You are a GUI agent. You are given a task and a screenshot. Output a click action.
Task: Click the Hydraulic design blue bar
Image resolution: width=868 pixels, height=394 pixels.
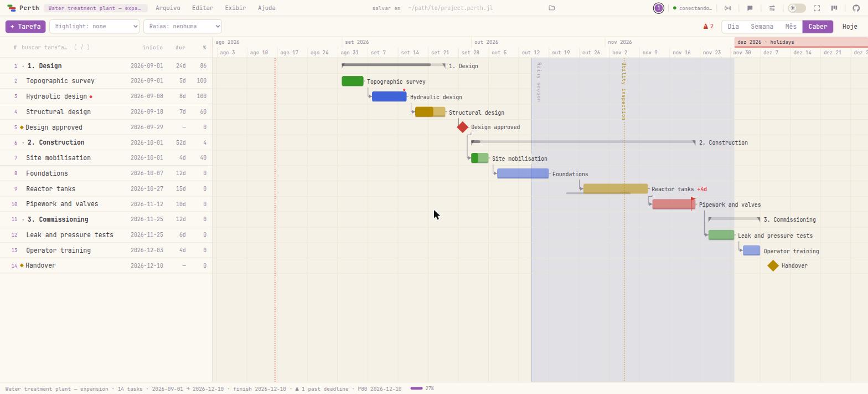(389, 96)
